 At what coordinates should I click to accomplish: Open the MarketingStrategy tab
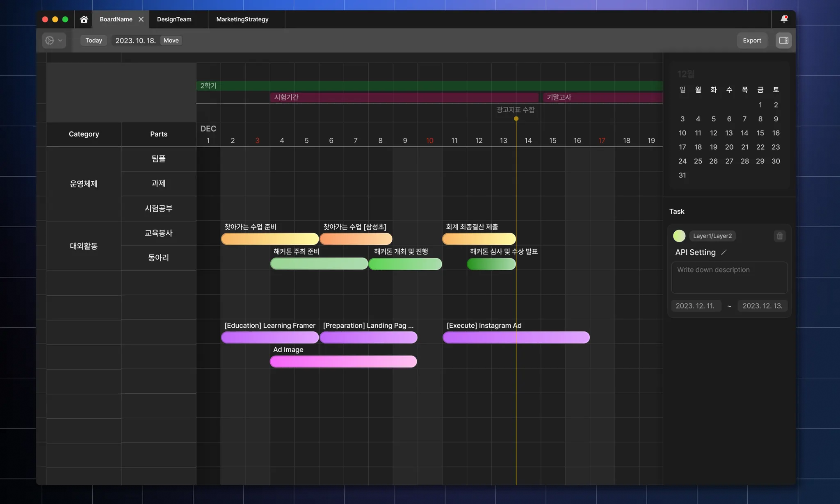pyautogui.click(x=242, y=19)
